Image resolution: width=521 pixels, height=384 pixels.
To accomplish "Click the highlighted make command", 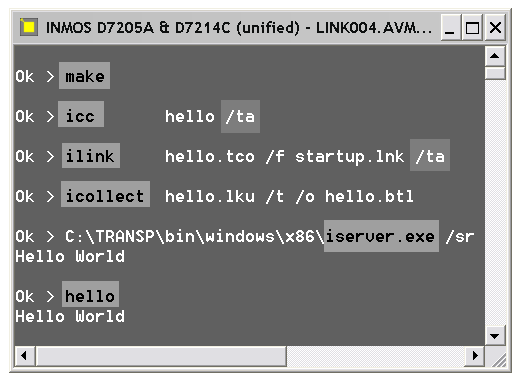I will click(84, 76).
